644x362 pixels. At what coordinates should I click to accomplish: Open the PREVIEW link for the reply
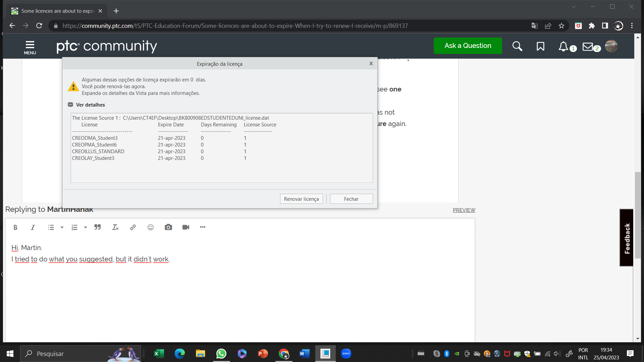tap(464, 210)
